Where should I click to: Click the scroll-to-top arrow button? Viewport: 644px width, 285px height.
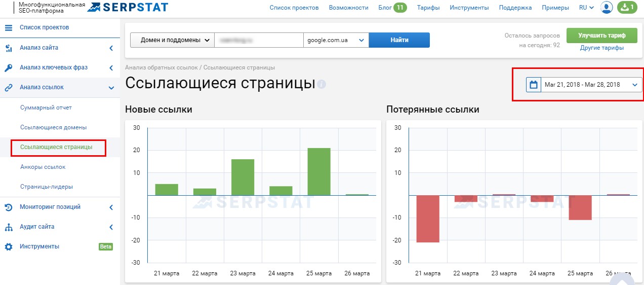623,279
